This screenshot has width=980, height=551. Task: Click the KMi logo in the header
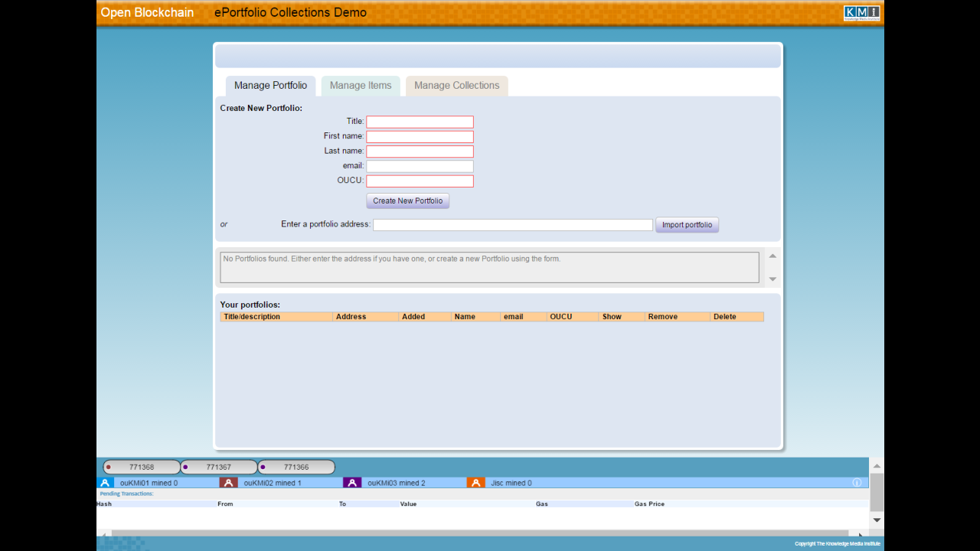click(861, 12)
